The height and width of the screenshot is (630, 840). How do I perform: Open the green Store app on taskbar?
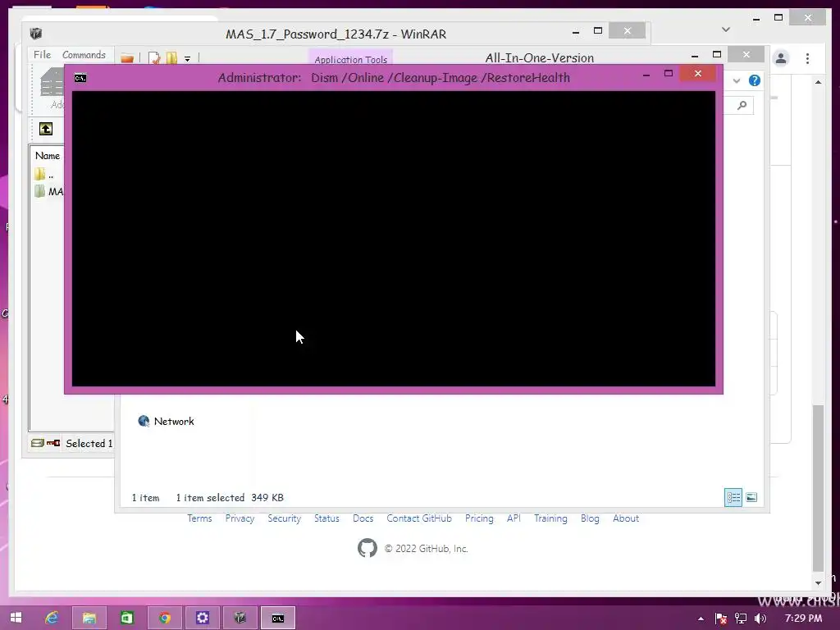pyautogui.click(x=126, y=618)
